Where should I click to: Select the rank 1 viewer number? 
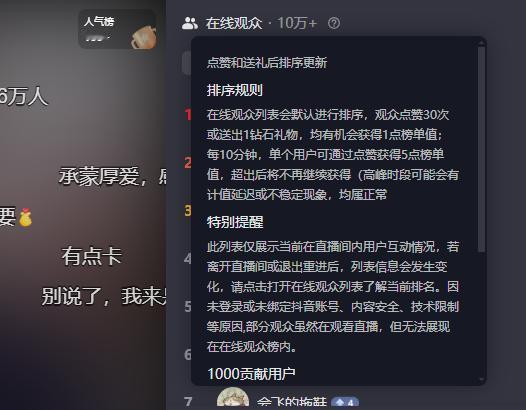pos(188,115)
